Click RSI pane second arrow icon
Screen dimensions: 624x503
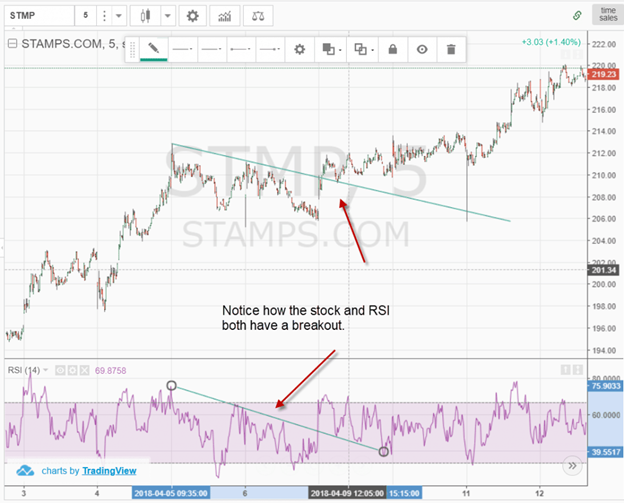(578, 370)
